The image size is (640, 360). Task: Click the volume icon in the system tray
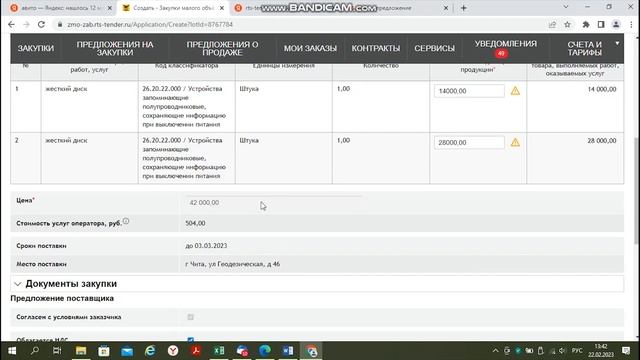coord(562,351)
